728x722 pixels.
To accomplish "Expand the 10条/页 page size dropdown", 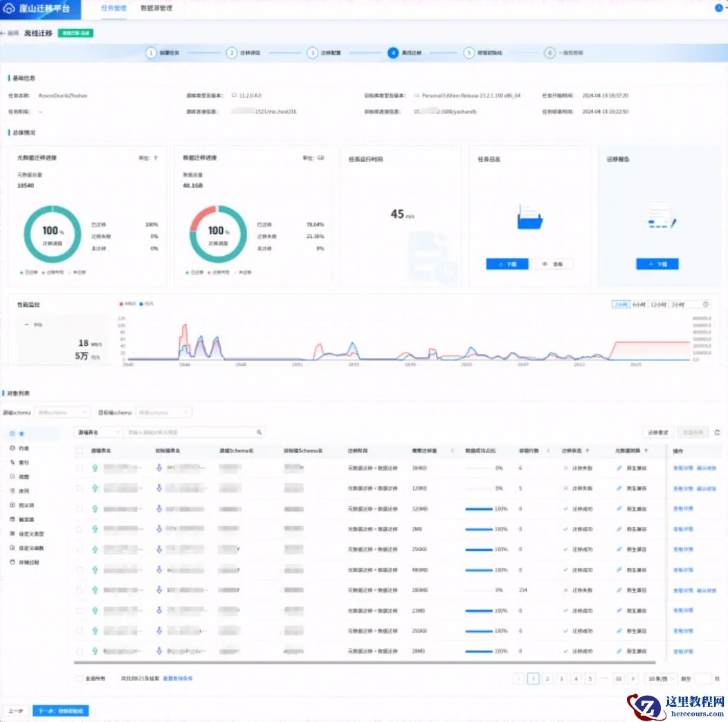I will (661, 678).
